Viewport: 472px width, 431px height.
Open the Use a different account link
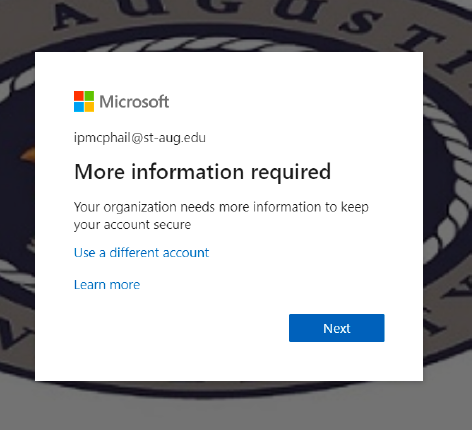click(x=141, y=253)
